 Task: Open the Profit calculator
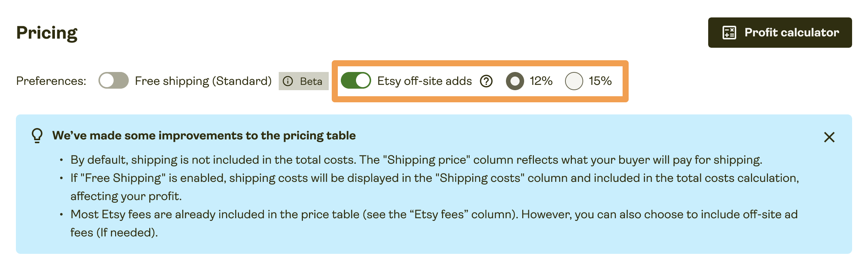[x=780, y=33]
